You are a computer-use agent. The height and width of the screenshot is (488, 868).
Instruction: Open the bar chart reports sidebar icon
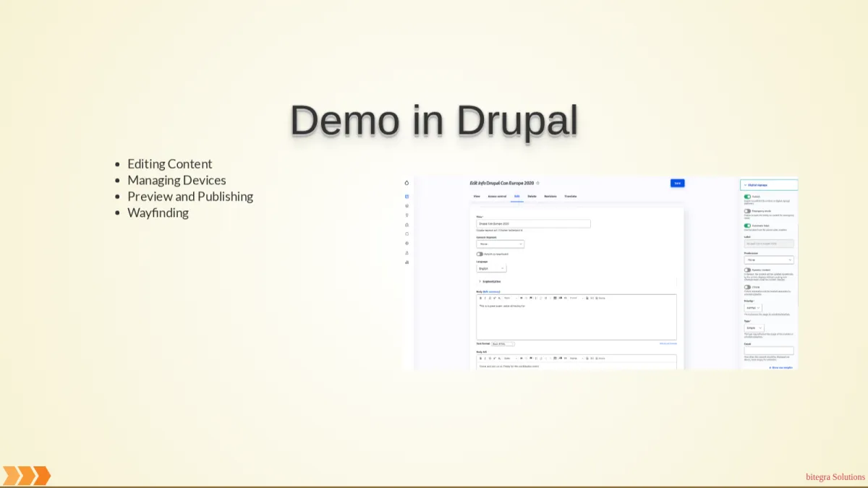[x=407, y=262]
